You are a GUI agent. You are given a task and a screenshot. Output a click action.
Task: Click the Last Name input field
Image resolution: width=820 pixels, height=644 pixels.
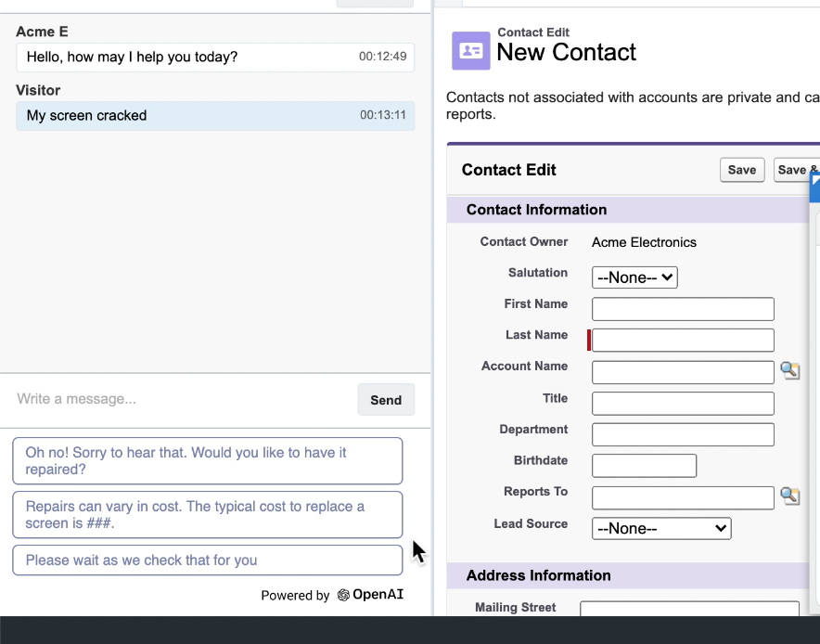683,340
